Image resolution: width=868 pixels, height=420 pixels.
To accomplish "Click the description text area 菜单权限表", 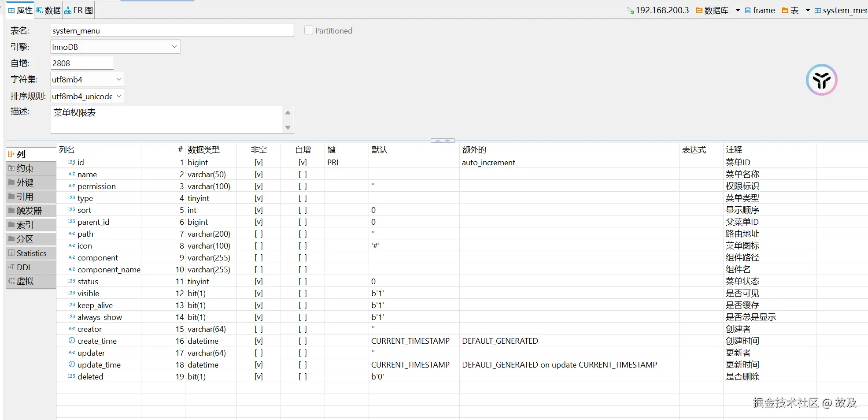I will (166, 119).
